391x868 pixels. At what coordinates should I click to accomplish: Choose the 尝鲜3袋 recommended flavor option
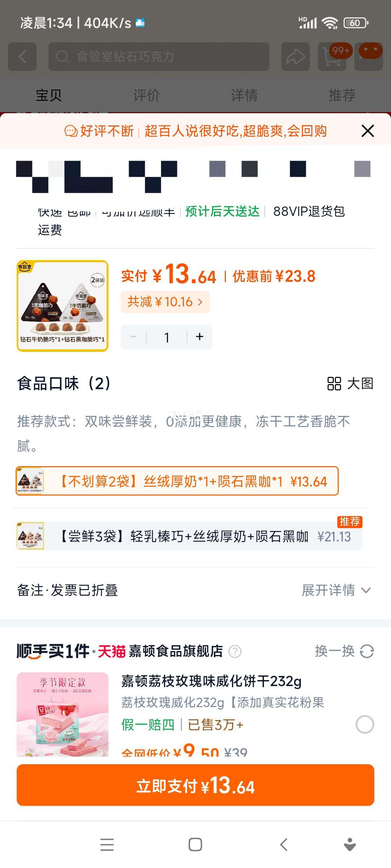coord(189,536)
